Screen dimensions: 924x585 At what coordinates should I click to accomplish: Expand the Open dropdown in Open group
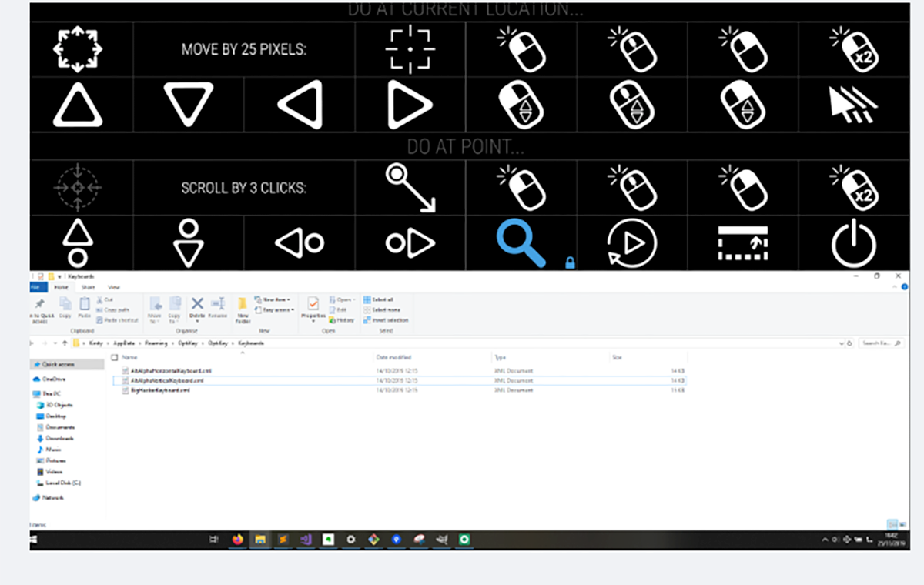tap(344, 299)
